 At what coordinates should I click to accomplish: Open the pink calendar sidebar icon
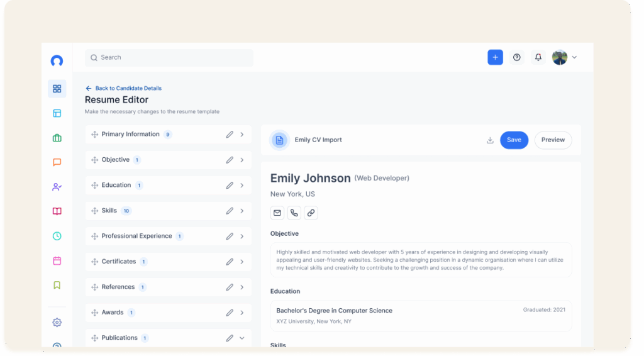[57, 261]
